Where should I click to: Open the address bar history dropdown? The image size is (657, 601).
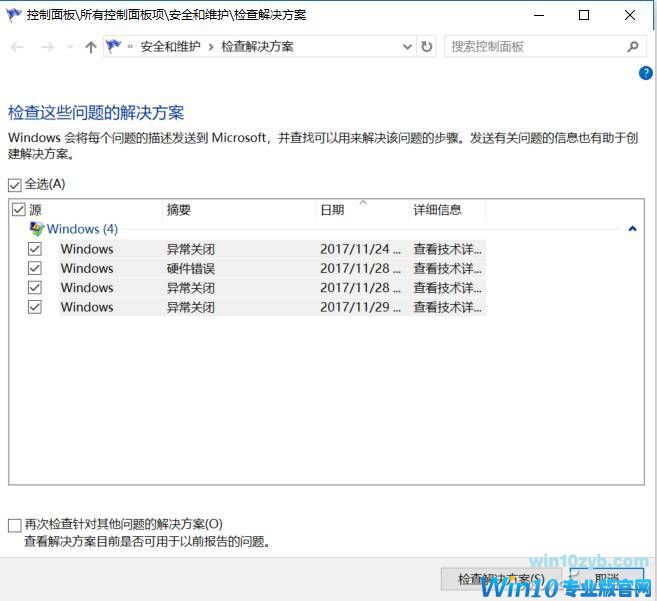407,47
